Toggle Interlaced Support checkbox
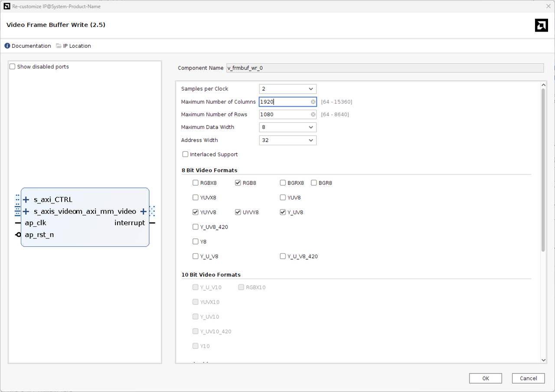Viewport: 555px width, 392px height. point(186,154)
